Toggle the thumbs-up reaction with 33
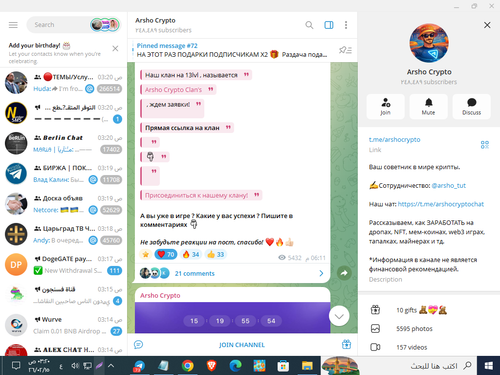Screen dimensions: 500x375 216,255
